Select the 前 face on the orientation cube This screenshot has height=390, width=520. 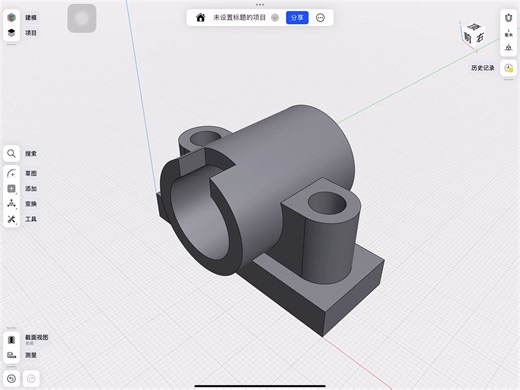coord(468,38)
